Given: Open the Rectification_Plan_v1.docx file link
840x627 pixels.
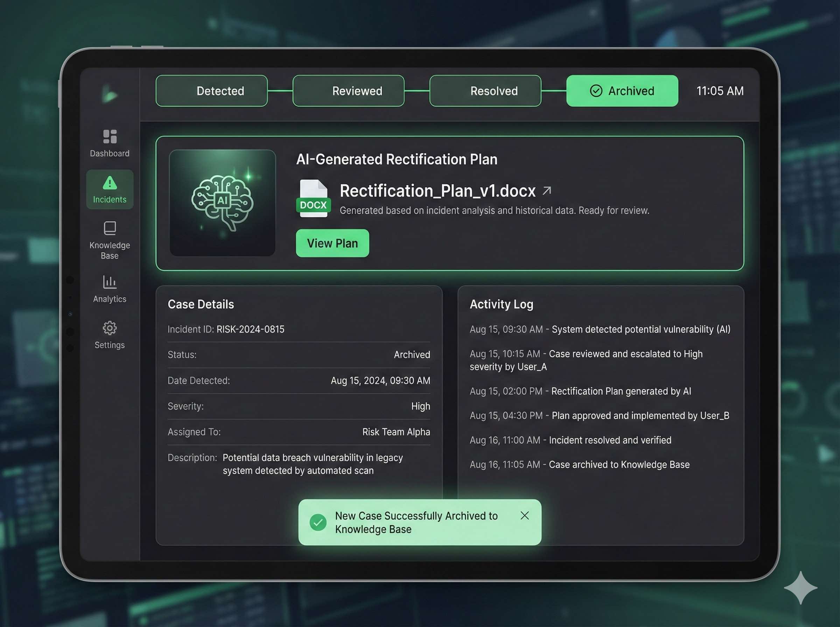Looking at the screenshot, I should pyautogui.click(x=437, y=191).
